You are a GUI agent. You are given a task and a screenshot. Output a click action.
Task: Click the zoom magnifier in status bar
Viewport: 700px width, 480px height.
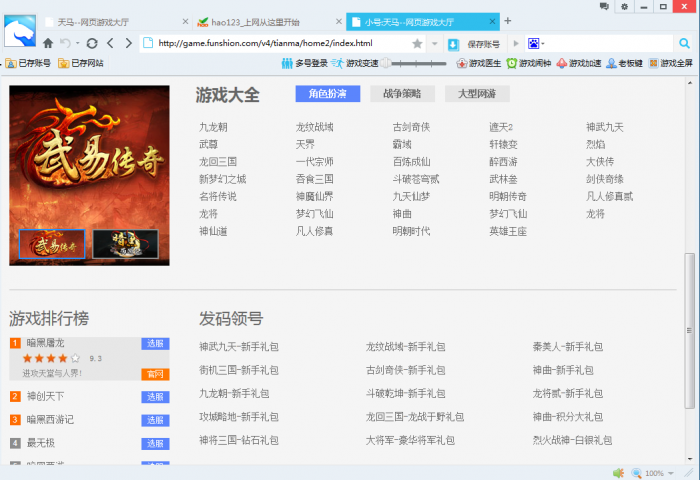637,473
